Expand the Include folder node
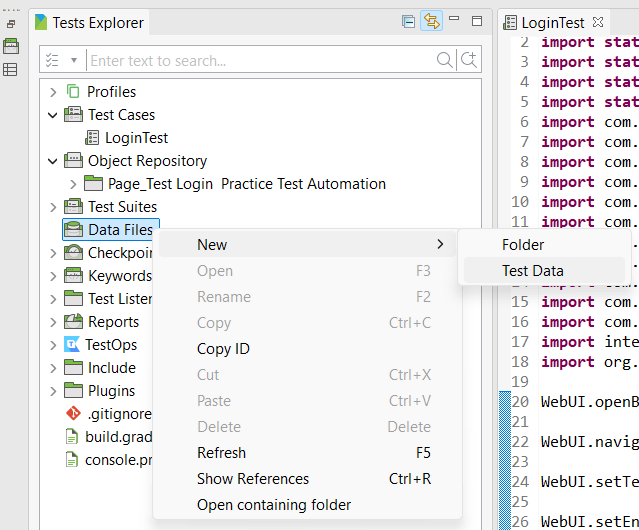Screen dimensions: 639x530 click(53, 368)
